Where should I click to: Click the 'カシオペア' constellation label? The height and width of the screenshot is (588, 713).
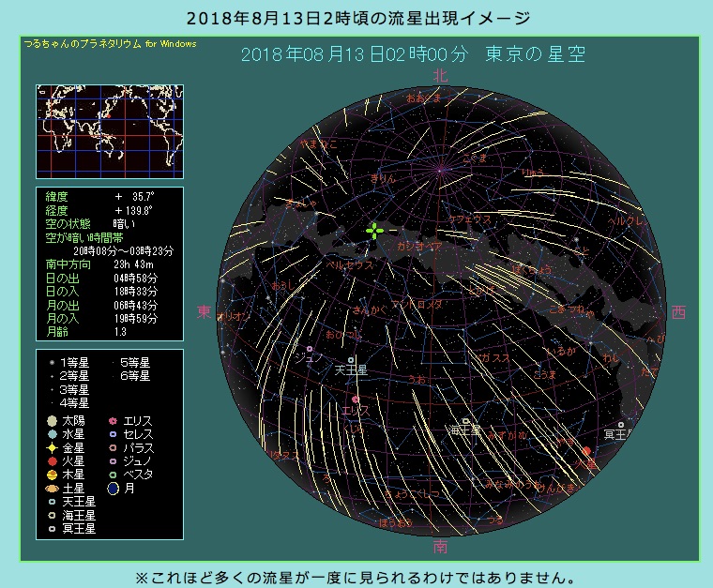pos(419,246)
